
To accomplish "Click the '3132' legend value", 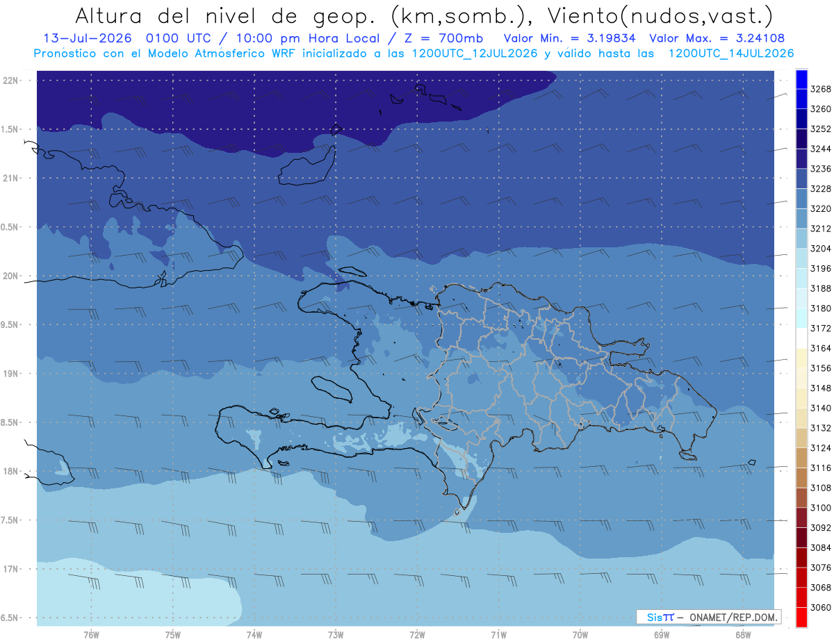I will pos(821,428).
